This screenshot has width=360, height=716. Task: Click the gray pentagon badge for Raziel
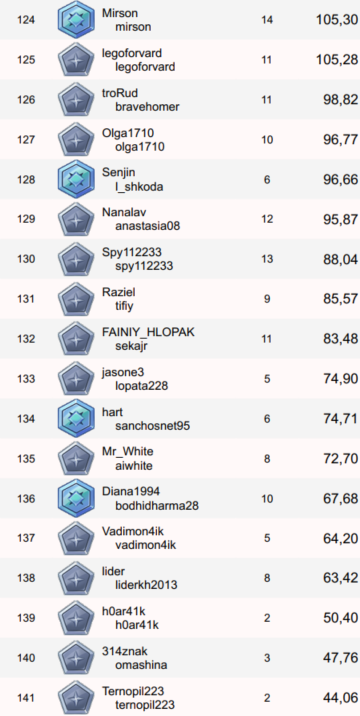click(76, 300)
